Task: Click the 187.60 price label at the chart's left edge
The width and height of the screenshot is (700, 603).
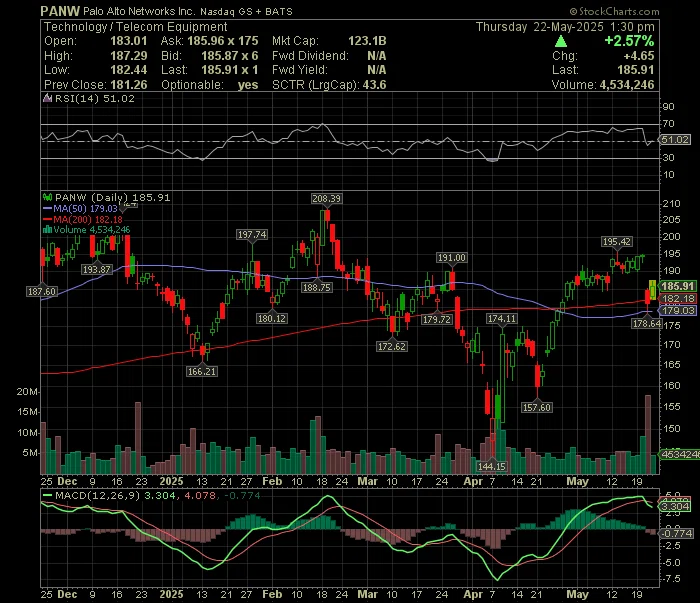Action: (x=42, y=291)
